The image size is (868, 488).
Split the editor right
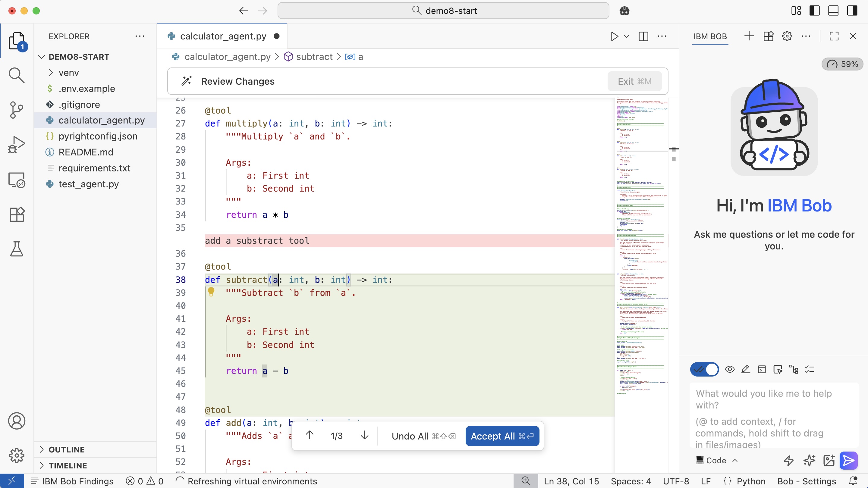pyautogui.click(x=643, y=36)
